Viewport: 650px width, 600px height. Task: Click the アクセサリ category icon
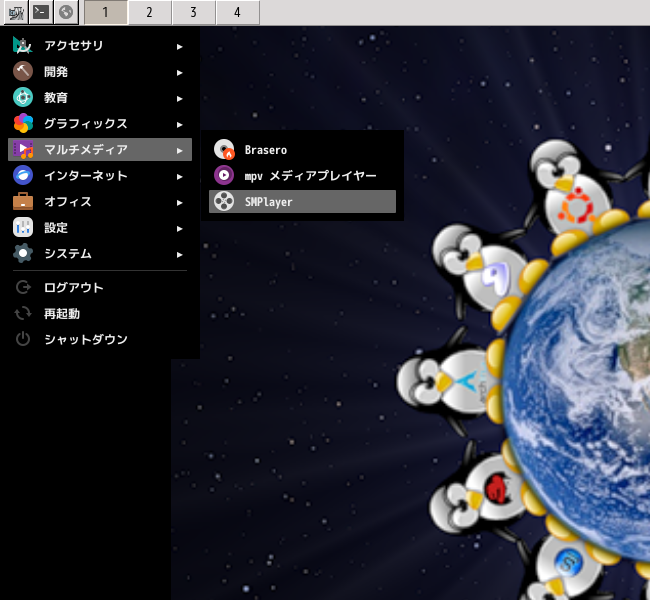coord(23,46)
